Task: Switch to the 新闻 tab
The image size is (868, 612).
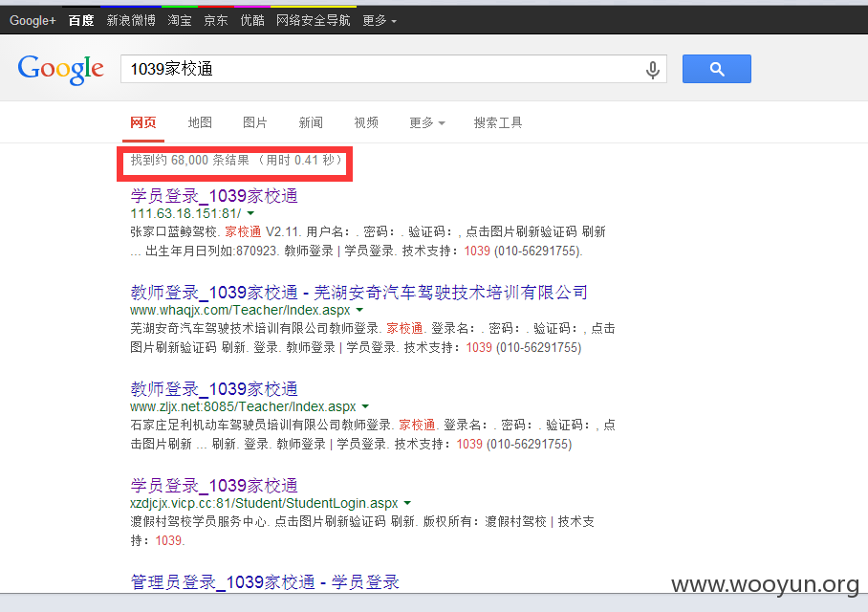Action: pyautogui.click(x=311, y=122)
